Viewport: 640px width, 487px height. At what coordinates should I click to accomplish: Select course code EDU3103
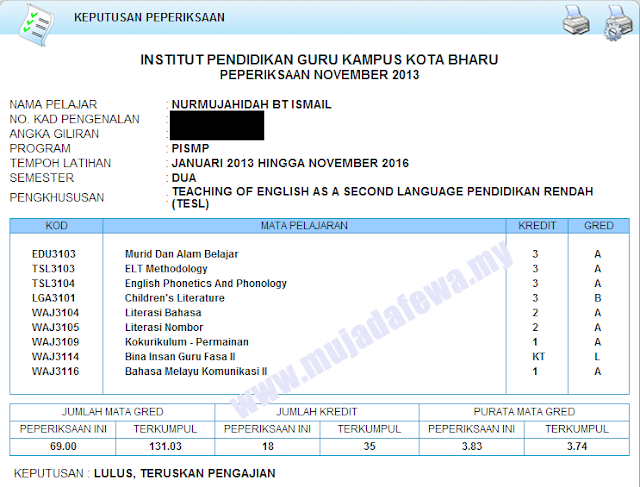(54, 254)
